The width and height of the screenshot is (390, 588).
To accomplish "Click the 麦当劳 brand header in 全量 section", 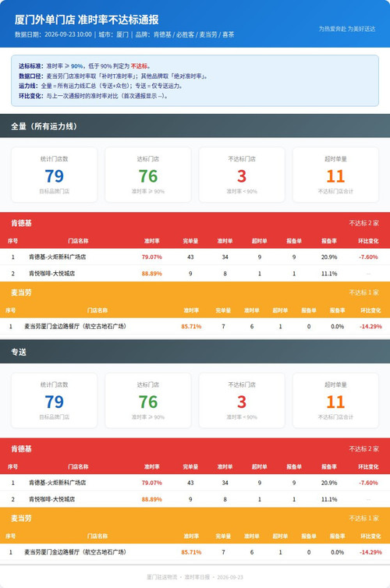I will point(195,292).
